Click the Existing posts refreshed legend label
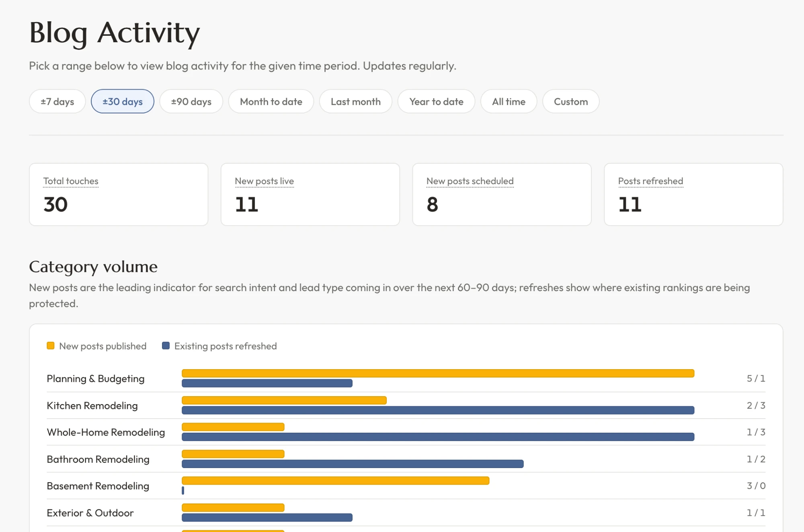Screen dimensions: 804x532 [x=226, y=346]
